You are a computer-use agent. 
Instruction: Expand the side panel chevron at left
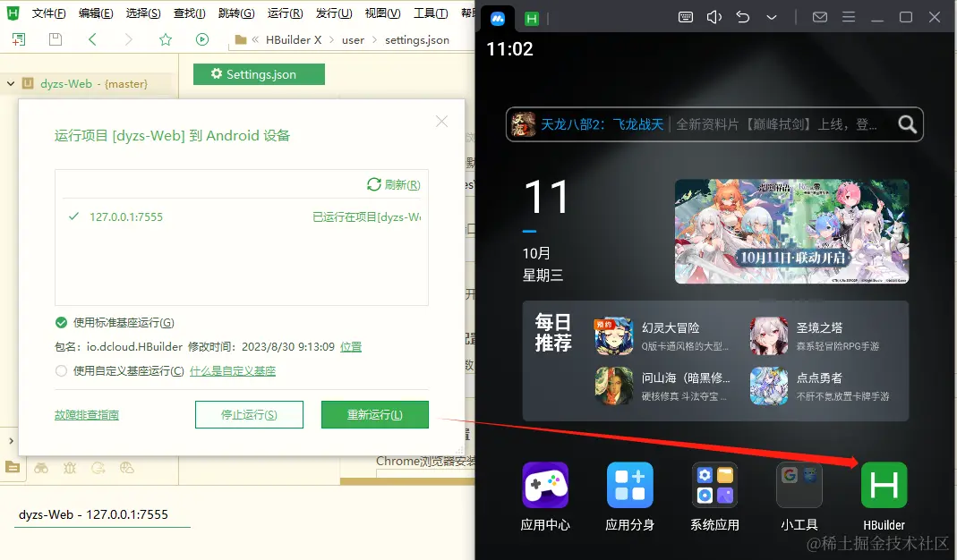tap(11, 440)
